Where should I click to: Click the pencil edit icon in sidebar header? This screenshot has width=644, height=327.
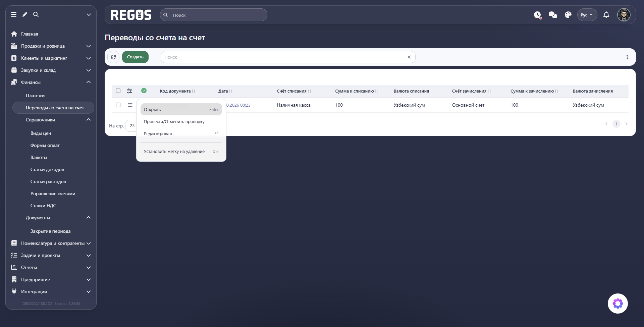[25, 14]
